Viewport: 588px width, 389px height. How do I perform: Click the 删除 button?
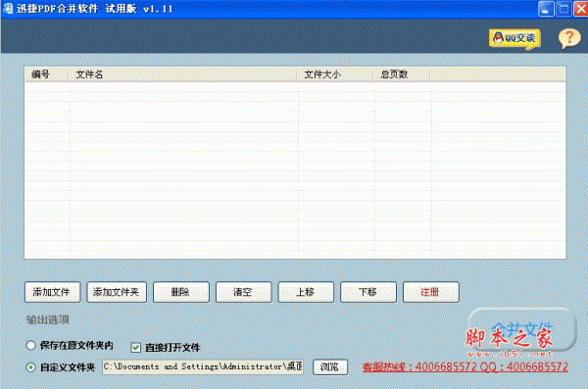click(181, 292)
